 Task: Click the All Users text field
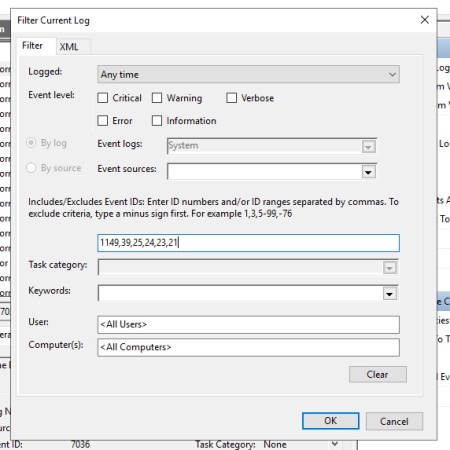248,325
